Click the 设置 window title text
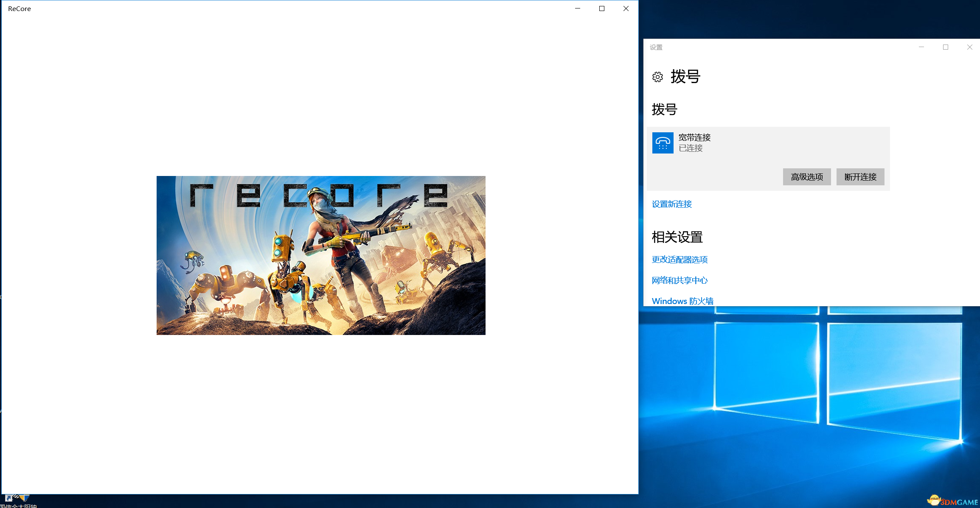The image size is (980, 508). [x=656, y=47]
